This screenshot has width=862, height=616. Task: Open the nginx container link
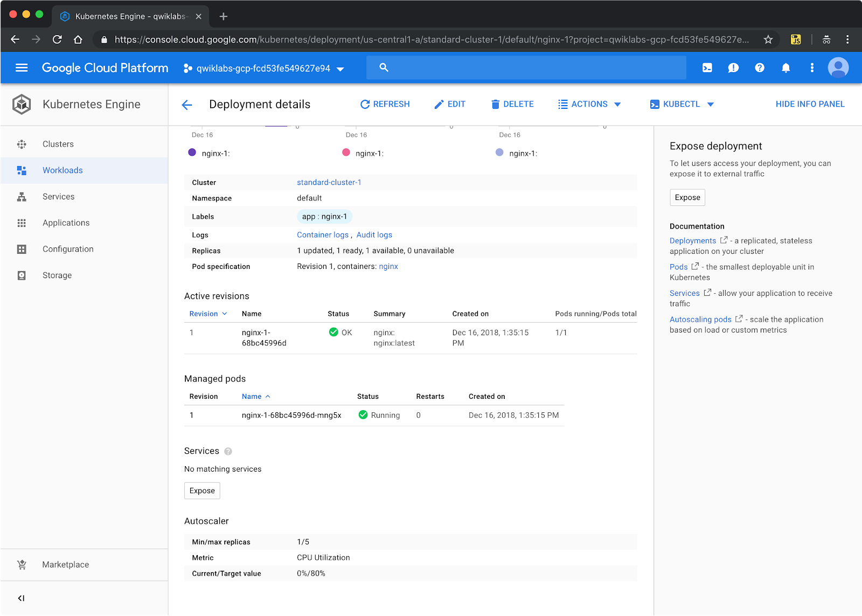coord(388,267)
